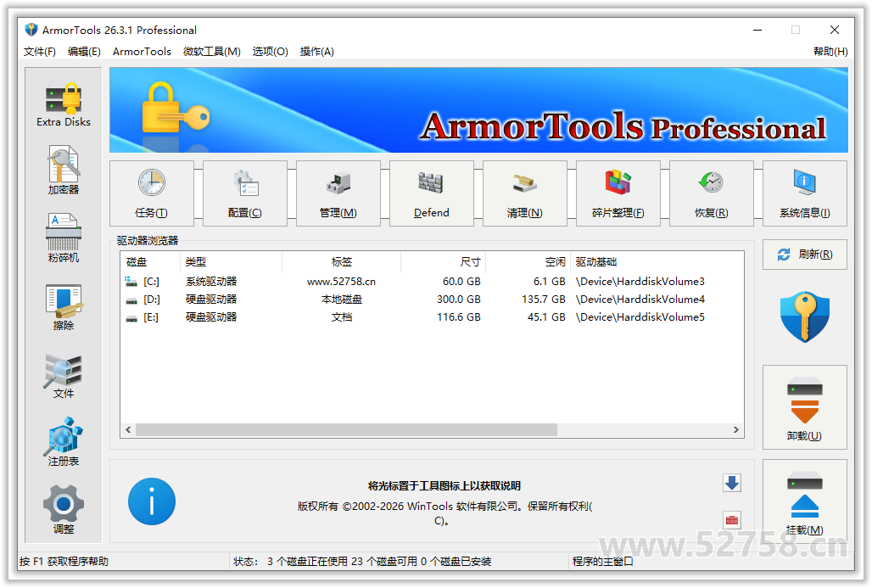
Task: Open the 配置(C) configuration button
Action: coord(244,193)
